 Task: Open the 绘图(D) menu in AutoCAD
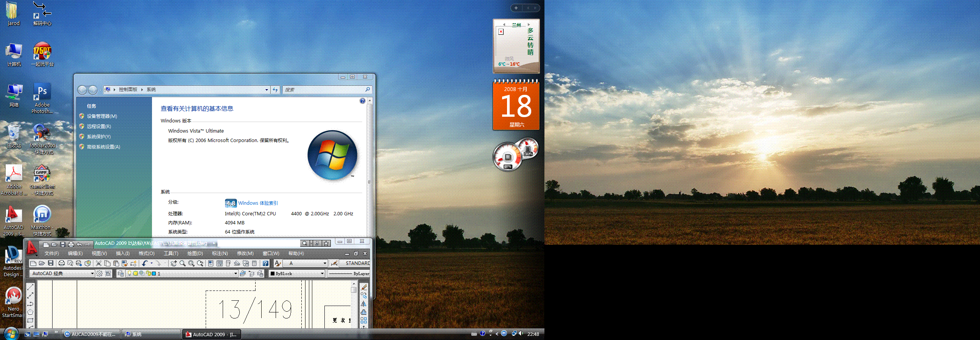coord(195,253)
